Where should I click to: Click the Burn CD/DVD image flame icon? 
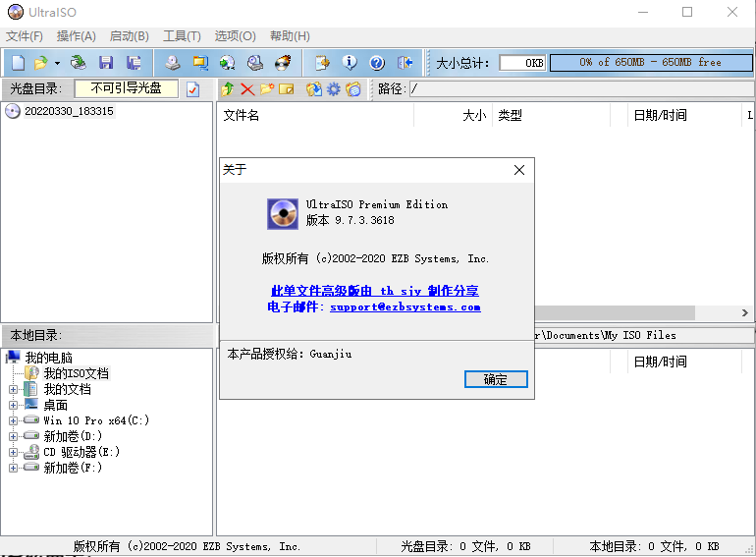pyautogui.click(x=283, y=63)
